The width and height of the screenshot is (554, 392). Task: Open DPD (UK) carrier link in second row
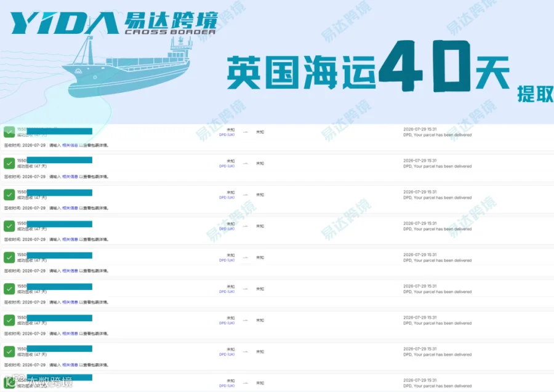coord(227,166)
